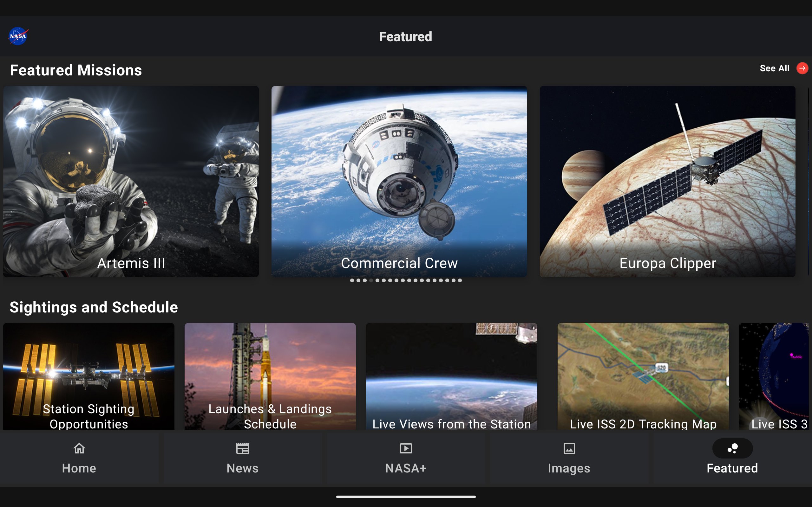812x507 pixels.
Task: Click See All for Featured Missions
Action: click(775, 68)
